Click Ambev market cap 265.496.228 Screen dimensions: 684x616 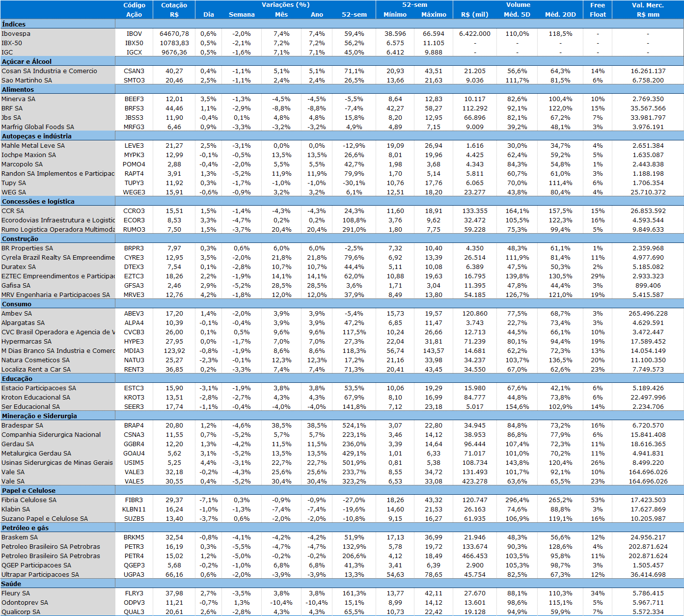coord(648,314)
